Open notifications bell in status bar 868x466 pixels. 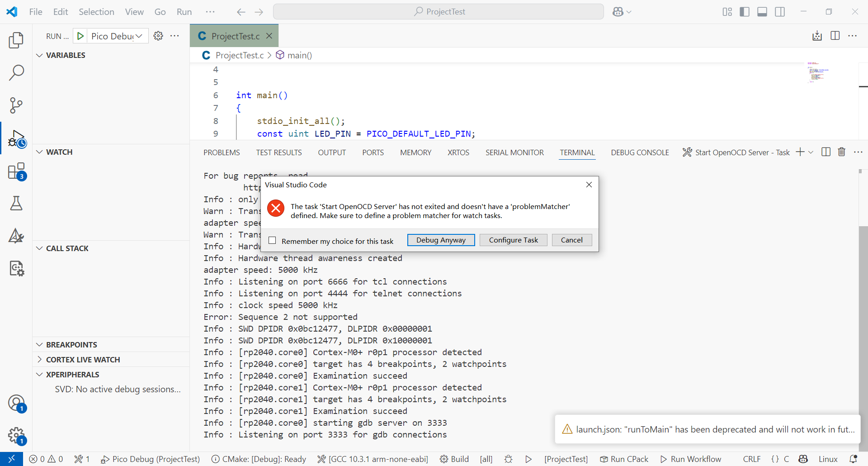pyautogui.click(x=853, y=459)
